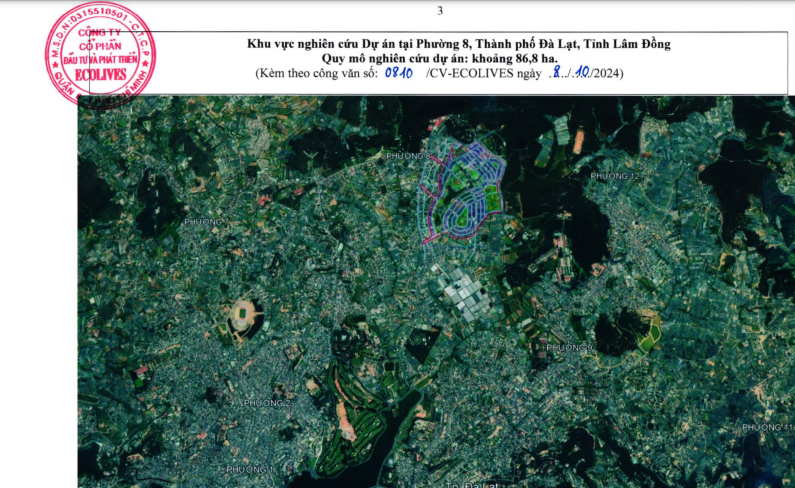
Task: Click the title line mentioning Thành phố Đà Lạt
Action: pyautogui.click(x=459, y=44)
